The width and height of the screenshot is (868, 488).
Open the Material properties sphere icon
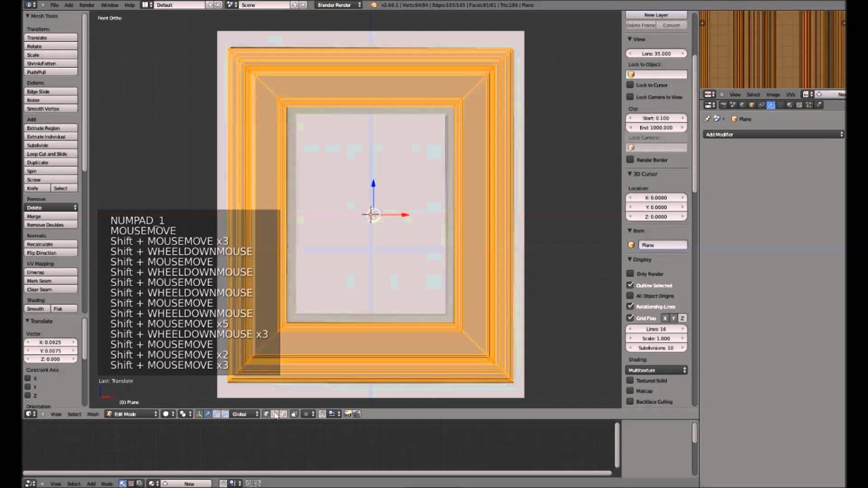click(789, 105)
